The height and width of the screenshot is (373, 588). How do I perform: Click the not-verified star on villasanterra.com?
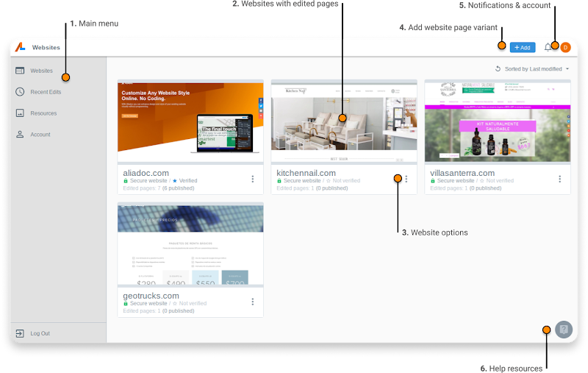click(x=482, y=181)
